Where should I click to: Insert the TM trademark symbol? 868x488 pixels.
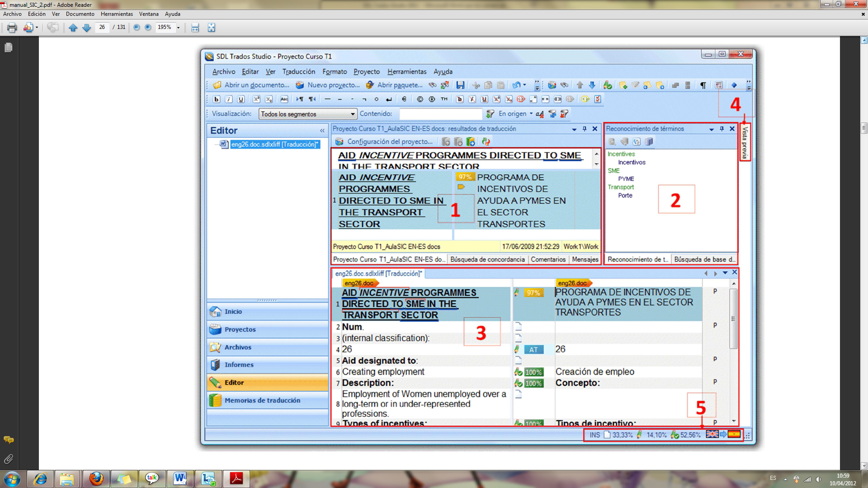(x=444, y=99)
